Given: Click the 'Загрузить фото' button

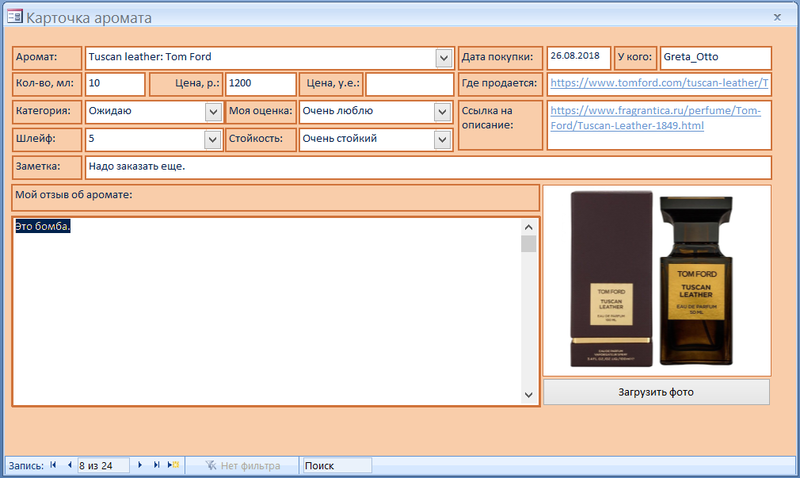Looking at the screenshot, I should (x=656, y=392).
